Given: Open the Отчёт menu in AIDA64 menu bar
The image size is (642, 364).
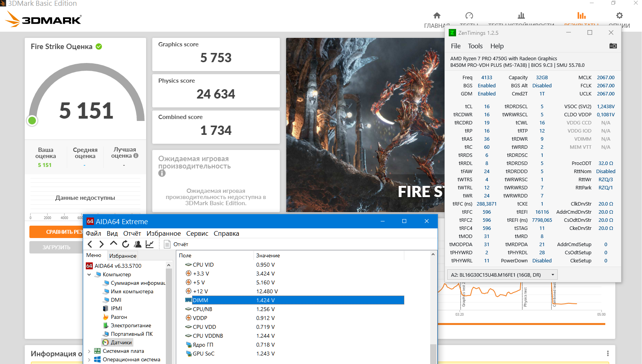Looking at the screenshot, I should pyautogui.click(x=132, y=233).
